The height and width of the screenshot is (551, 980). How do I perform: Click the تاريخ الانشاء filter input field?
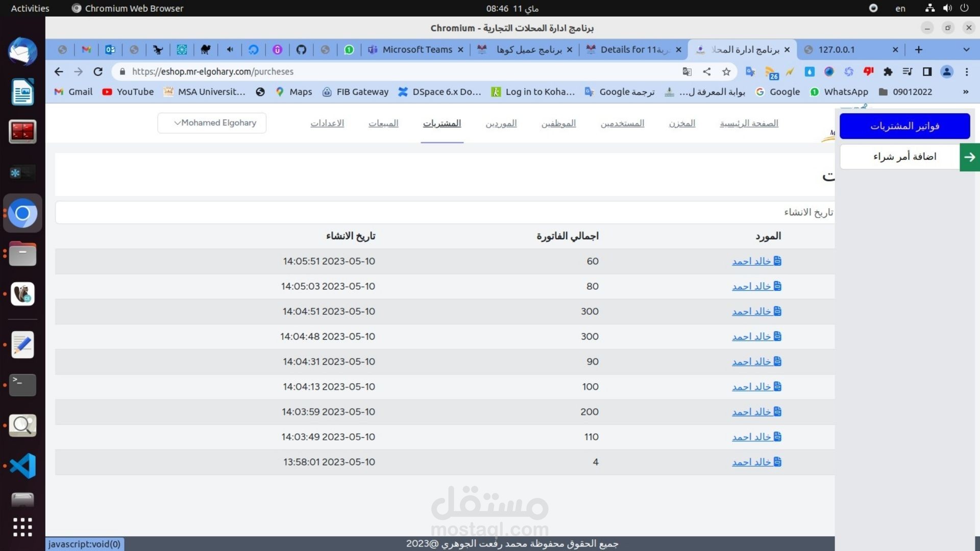444,212
